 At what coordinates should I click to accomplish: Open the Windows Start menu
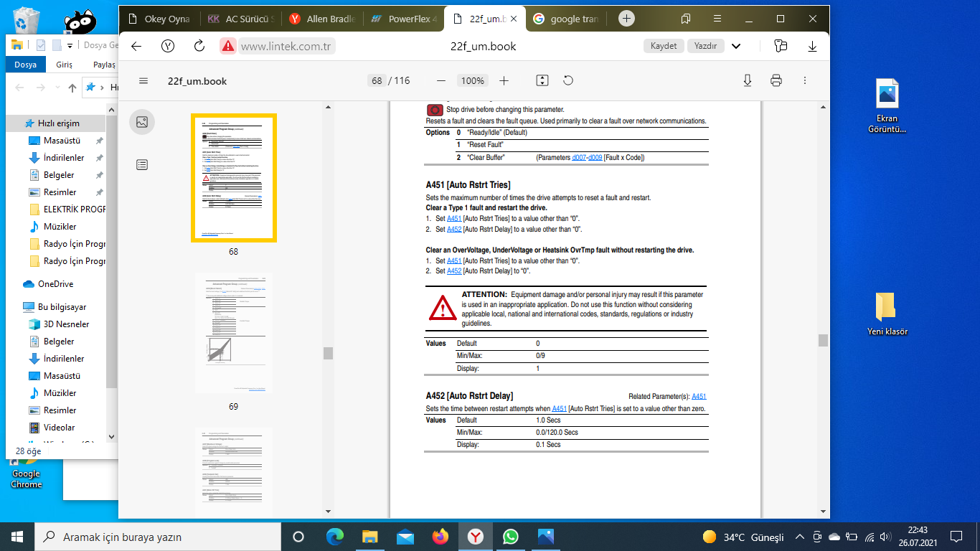coord(17,537)
